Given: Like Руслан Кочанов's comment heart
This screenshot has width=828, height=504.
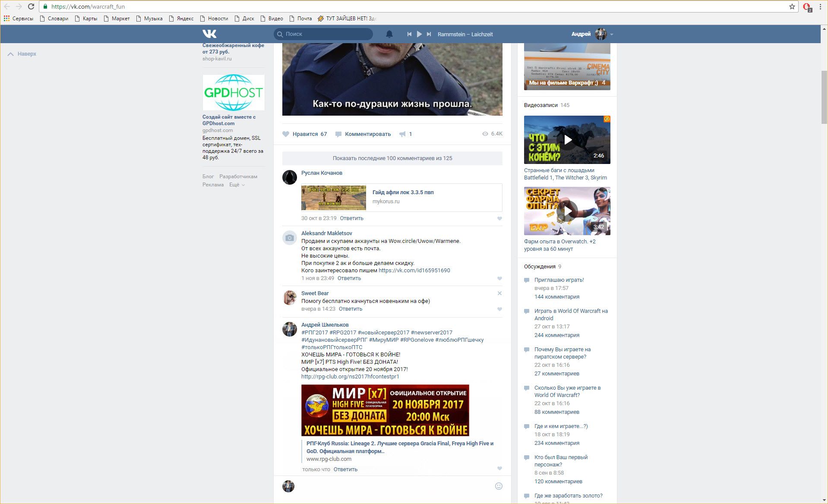Looking at the screenshot, I should (499, 219).
